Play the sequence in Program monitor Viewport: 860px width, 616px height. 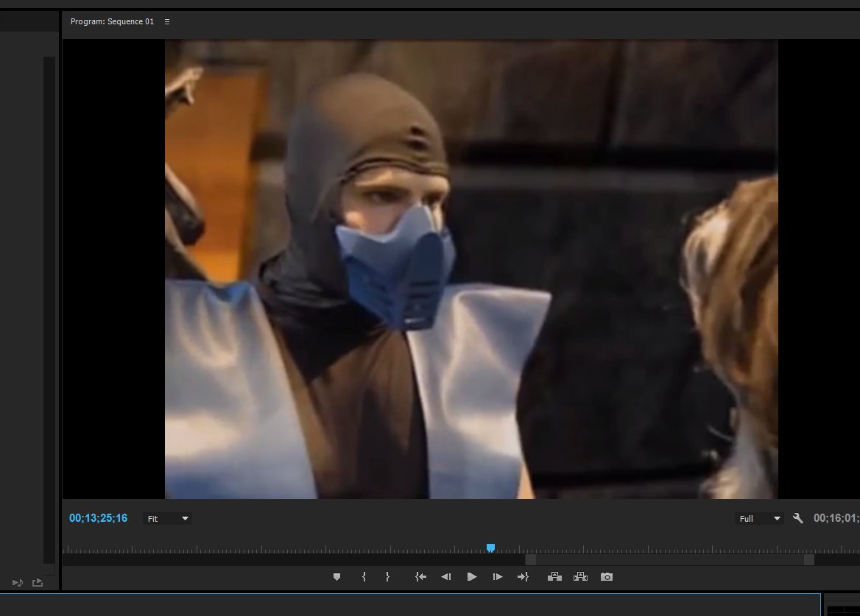pos(472,576)
